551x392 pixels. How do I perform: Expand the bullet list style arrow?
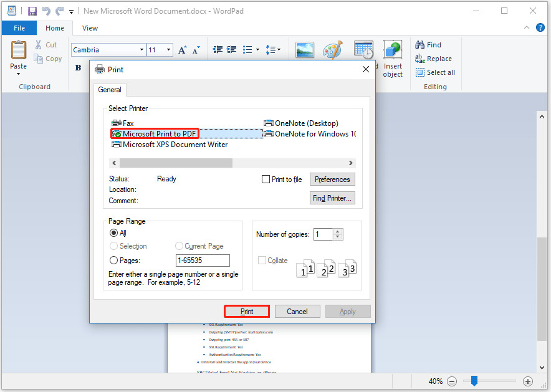[257, 50]
